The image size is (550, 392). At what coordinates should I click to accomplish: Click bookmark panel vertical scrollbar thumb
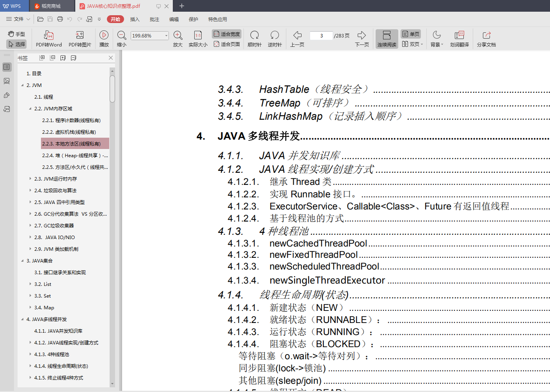tap(112, 89)
